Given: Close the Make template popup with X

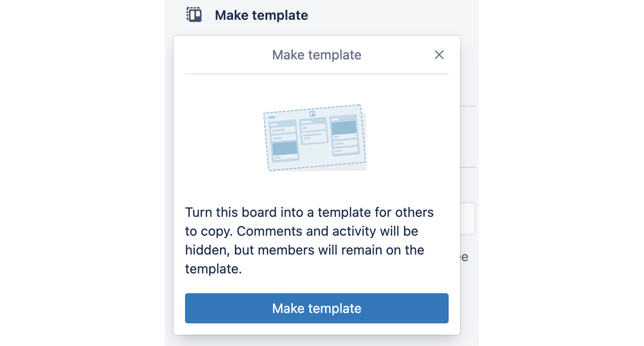Looking at the screenshot, I should tap(439, 55).
